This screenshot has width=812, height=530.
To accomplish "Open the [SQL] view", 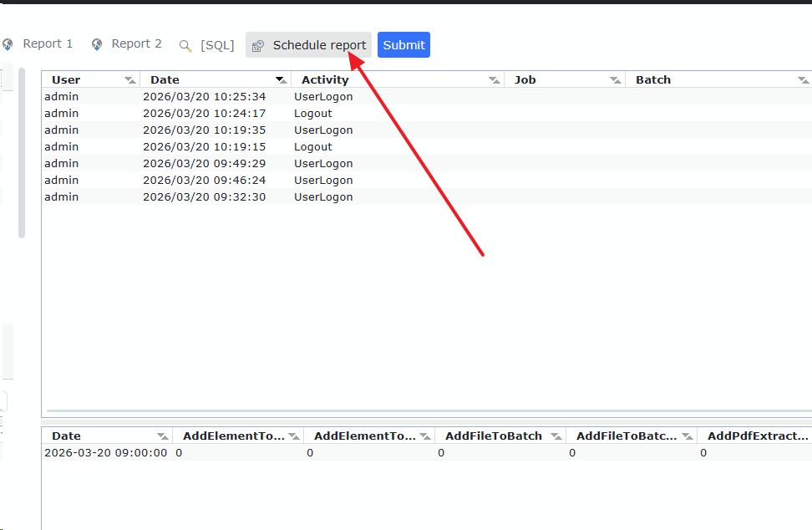I will coord(217,45).
